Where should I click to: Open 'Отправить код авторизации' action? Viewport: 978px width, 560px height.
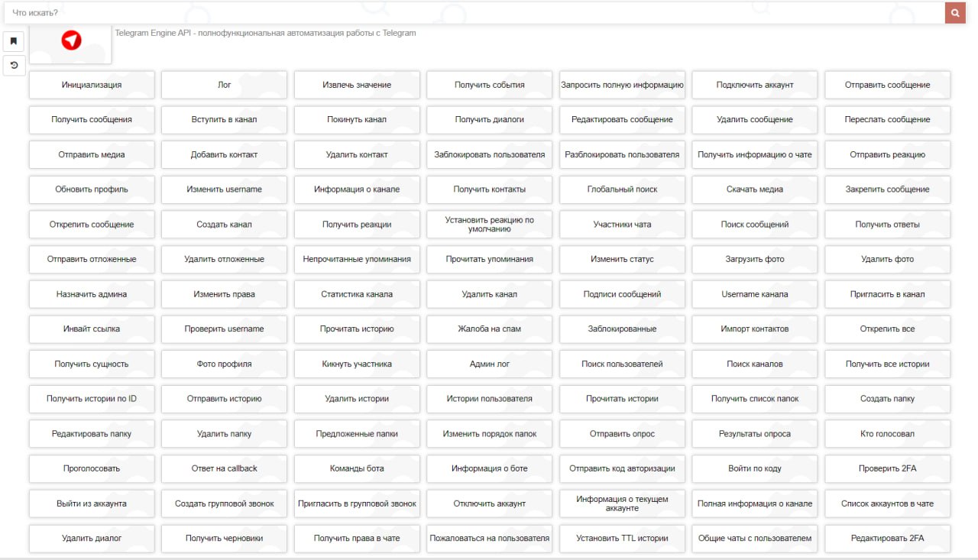[x=623, y=469]
